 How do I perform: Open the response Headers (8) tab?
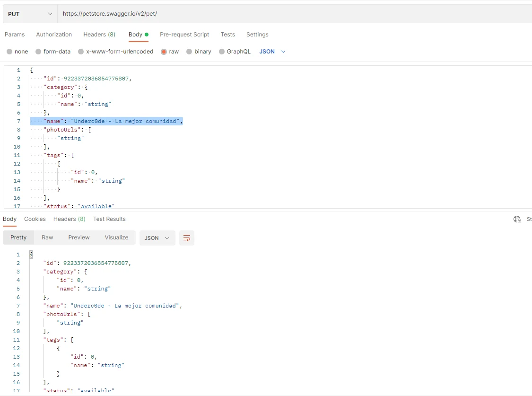[69, 219]
